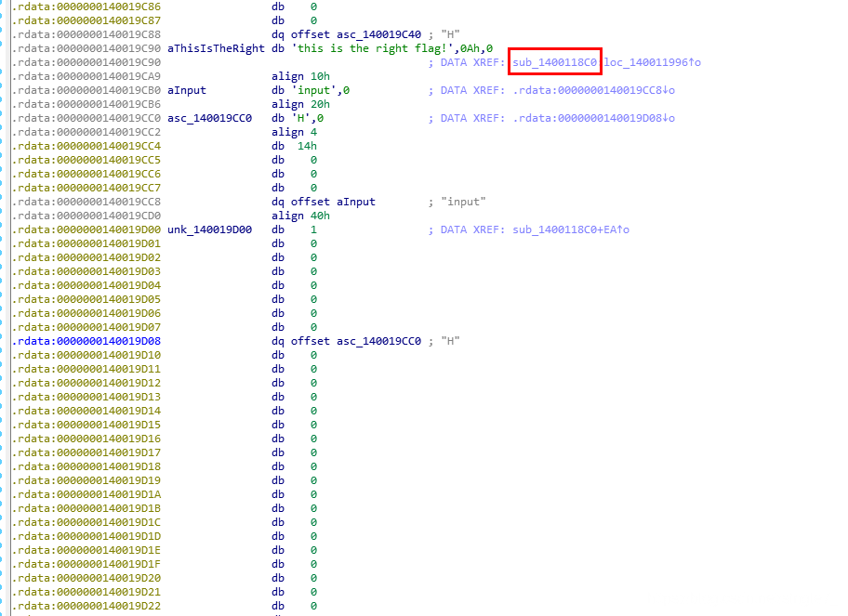Click the "input" comment on the 140019CC8 line
The image size is (848, 616).
(x=463, y=203)
